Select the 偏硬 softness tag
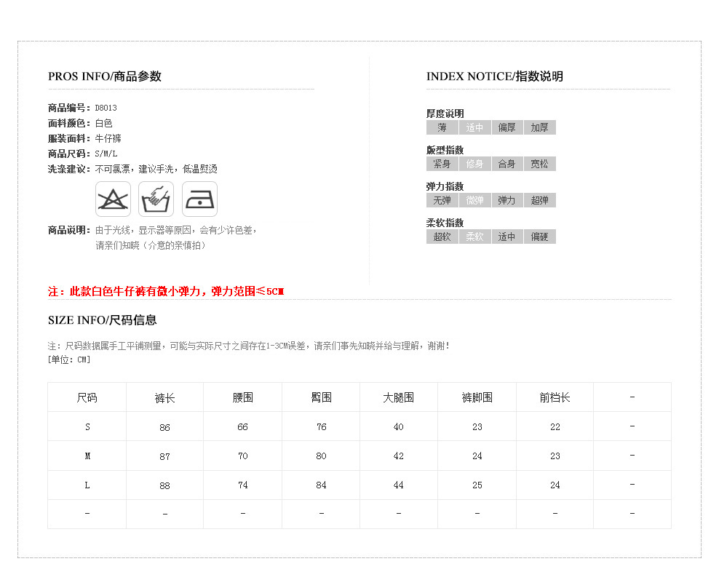Viewport: 719px width, 588px height. (540, 237)
